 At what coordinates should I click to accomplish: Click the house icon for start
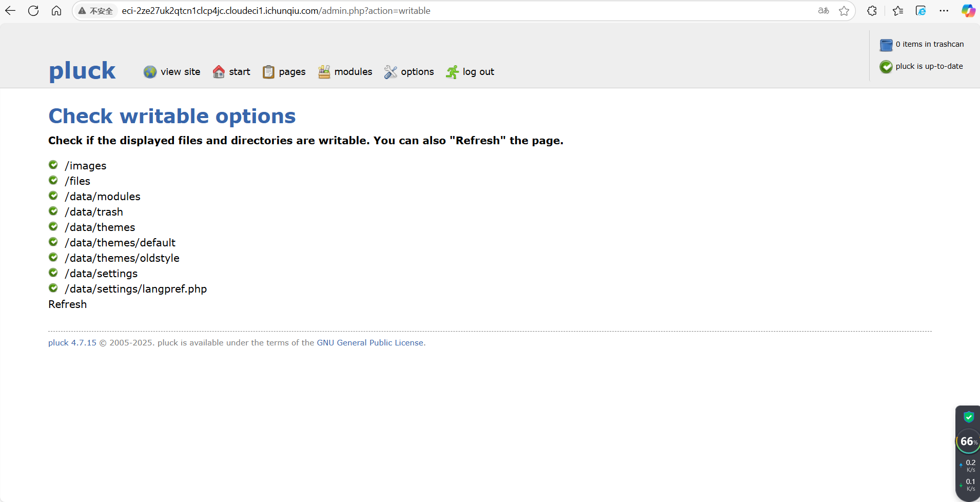(x=219, y=72)
